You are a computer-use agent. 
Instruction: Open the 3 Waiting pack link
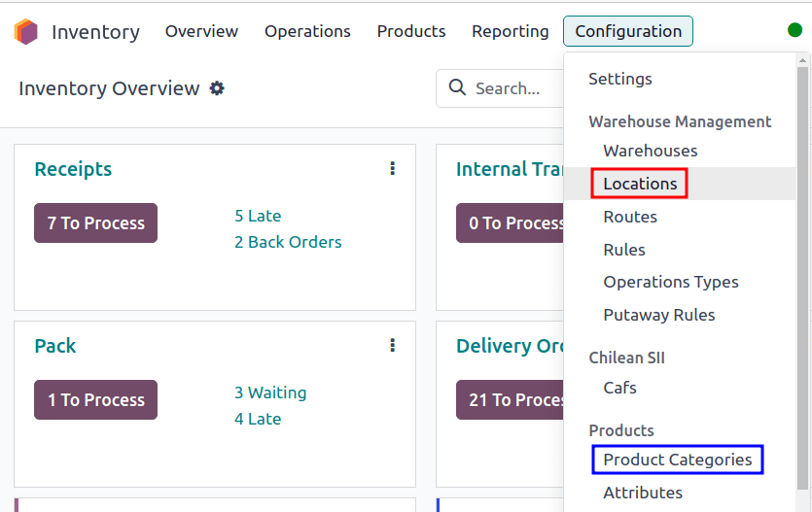tap(270, 393)
